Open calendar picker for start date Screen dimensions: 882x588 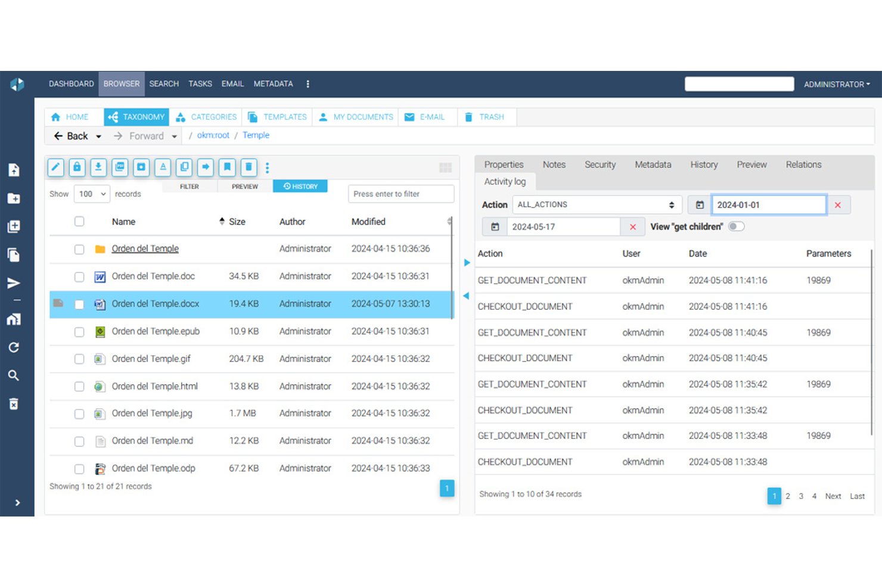tap(700, 205)
